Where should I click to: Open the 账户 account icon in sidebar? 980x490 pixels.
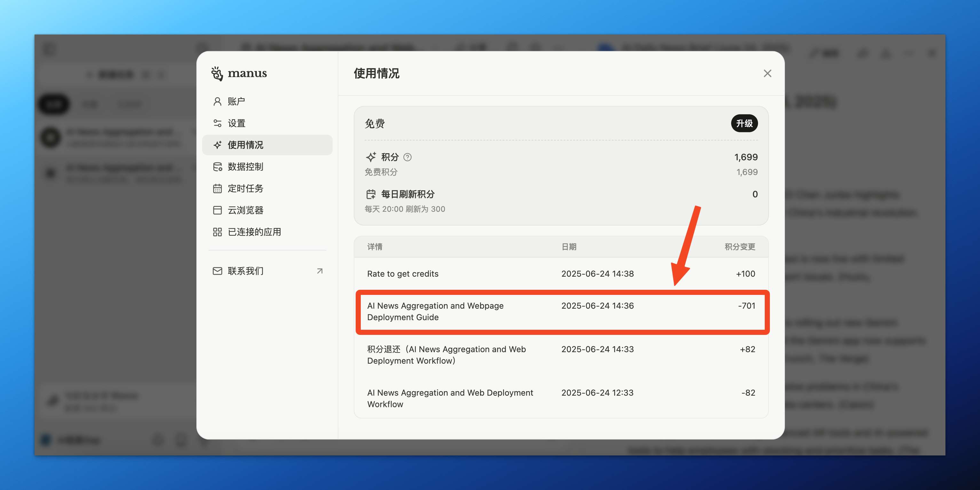click(217, 101)
